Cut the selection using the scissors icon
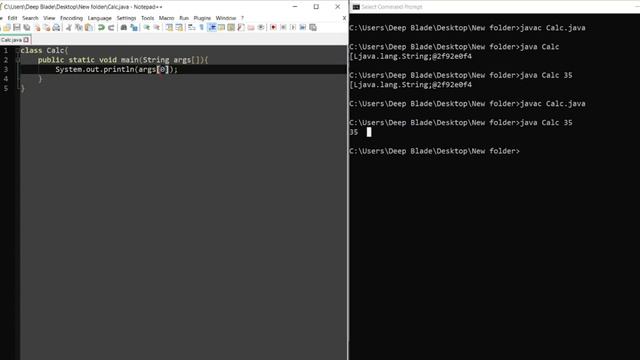The width and height of the screenshot is (640, 360). pos(69,27)
